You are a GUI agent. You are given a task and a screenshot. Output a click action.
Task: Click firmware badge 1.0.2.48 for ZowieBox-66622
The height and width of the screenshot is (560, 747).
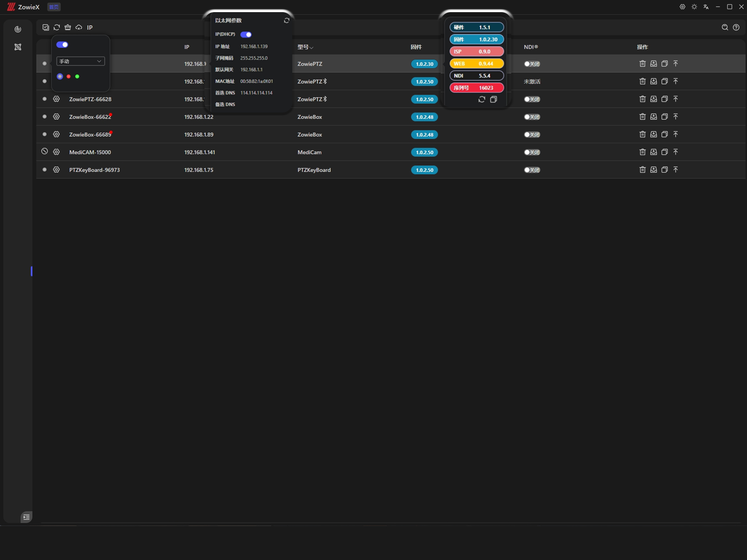(x=424, y=117)
